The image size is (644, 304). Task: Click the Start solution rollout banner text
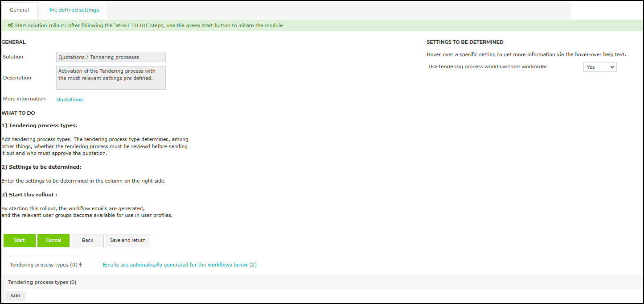click(148, 25)
